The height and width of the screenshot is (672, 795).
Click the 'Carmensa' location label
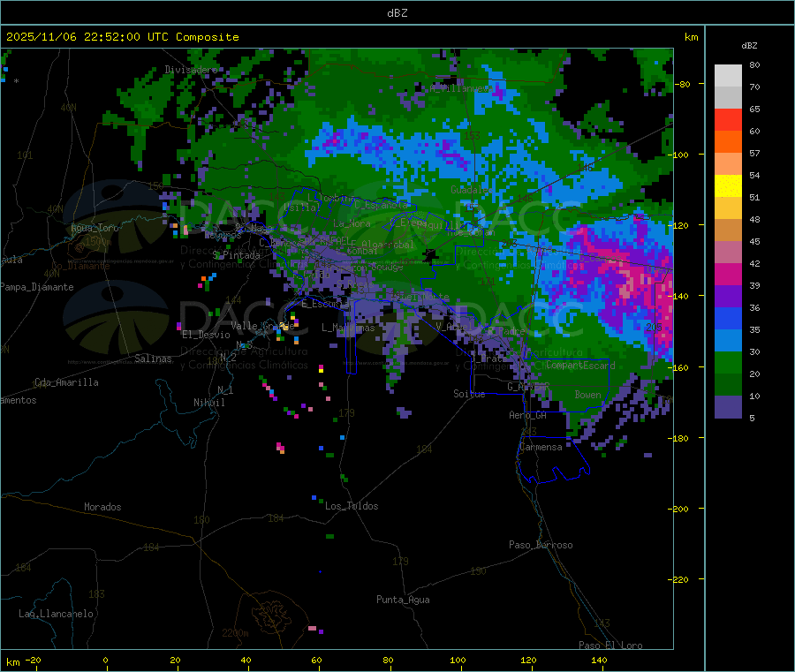click(541, 448)
